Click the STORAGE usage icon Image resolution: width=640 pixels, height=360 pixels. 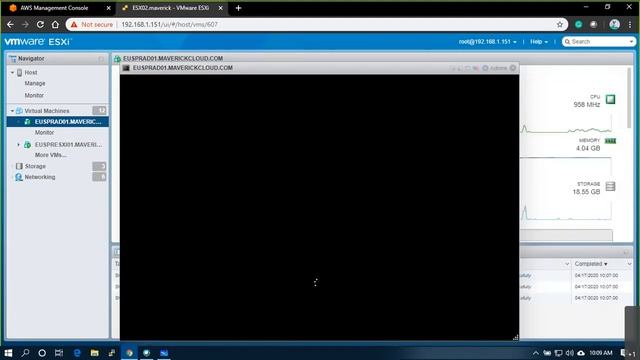[x=610, y=187]
